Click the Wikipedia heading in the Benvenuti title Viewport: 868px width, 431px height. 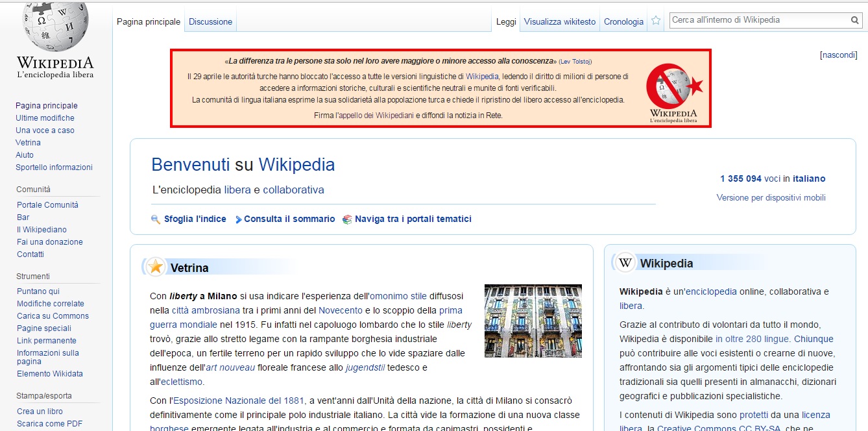coord(296,165)
